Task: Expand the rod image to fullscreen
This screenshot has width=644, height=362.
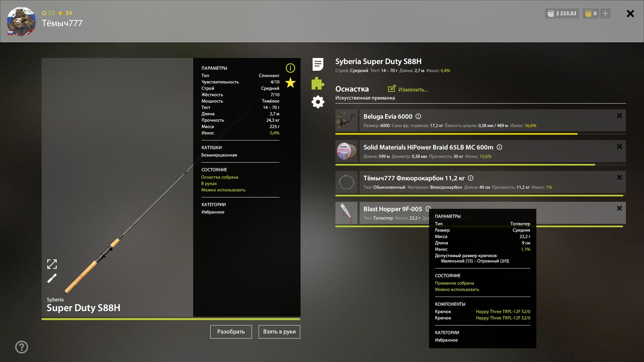Action: (52, 264)
